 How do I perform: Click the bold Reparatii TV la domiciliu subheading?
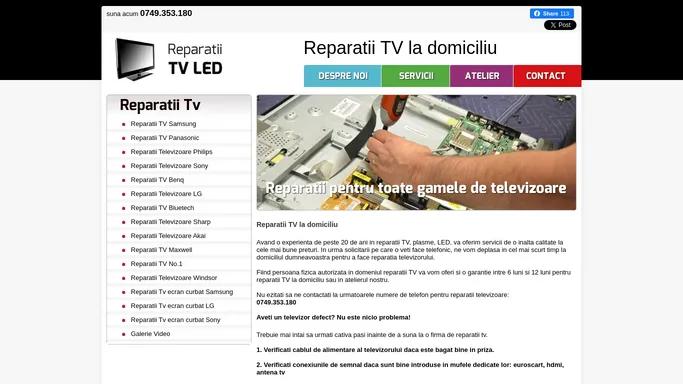click(x=297, y=225)
